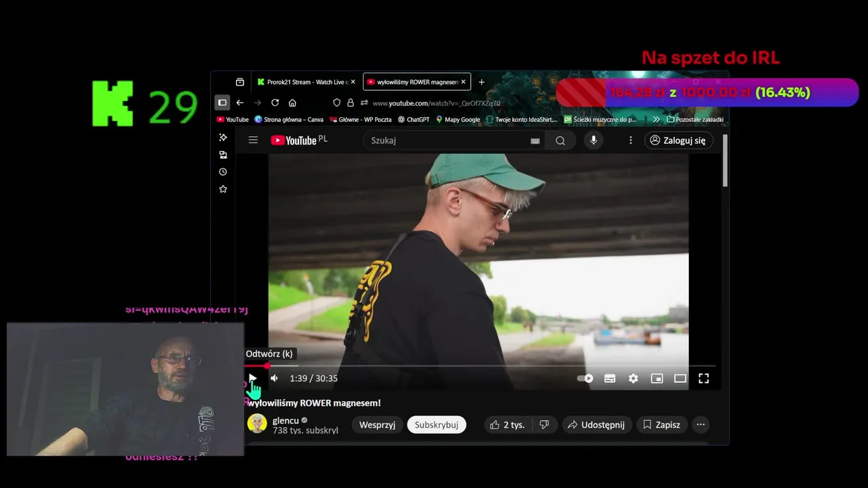Image resolution: width=868 pixels, height=488 pixels.
Task: Open the Twoje konto IdeaShirt bookmark
Action: point(521,119)
